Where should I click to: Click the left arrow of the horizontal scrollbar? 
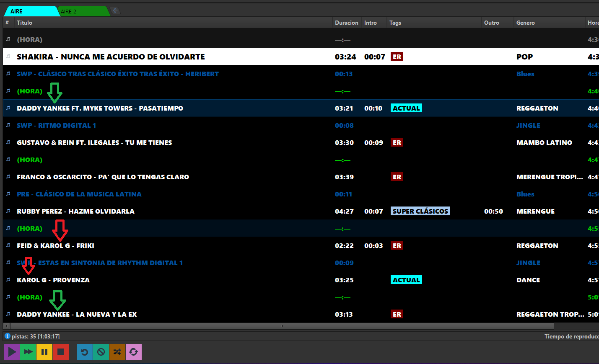click(x=5, y=326)
